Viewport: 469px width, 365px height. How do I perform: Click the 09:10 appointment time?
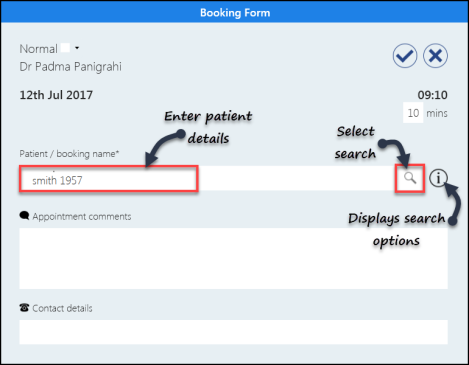tap(432, 95)
